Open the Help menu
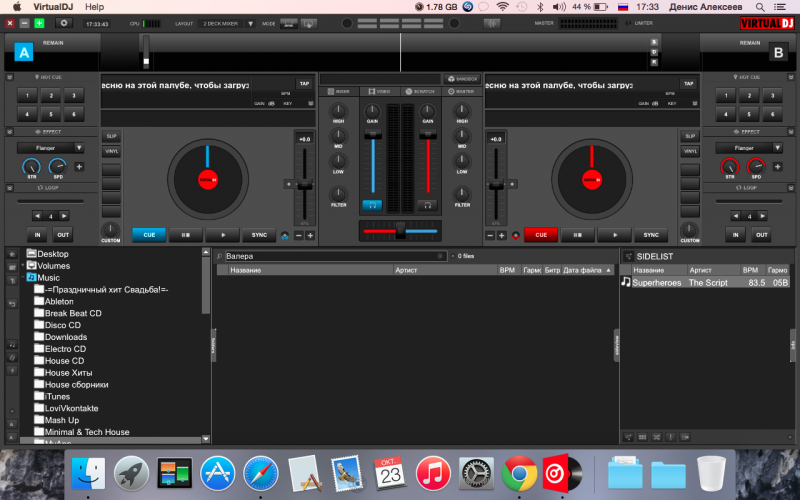 tap(94, 7)
